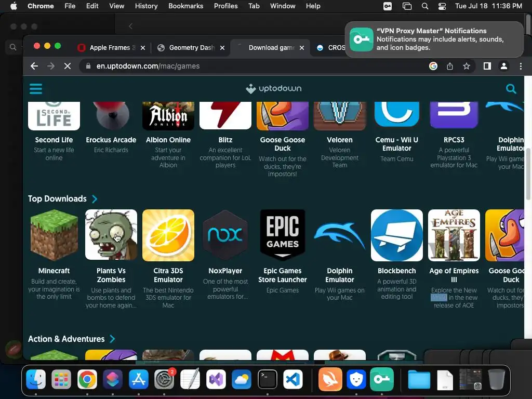The width and height of the screenshot is (532, 399).
Task: Open Visual Studio Code from the Dock
Action: pos(293,379)
